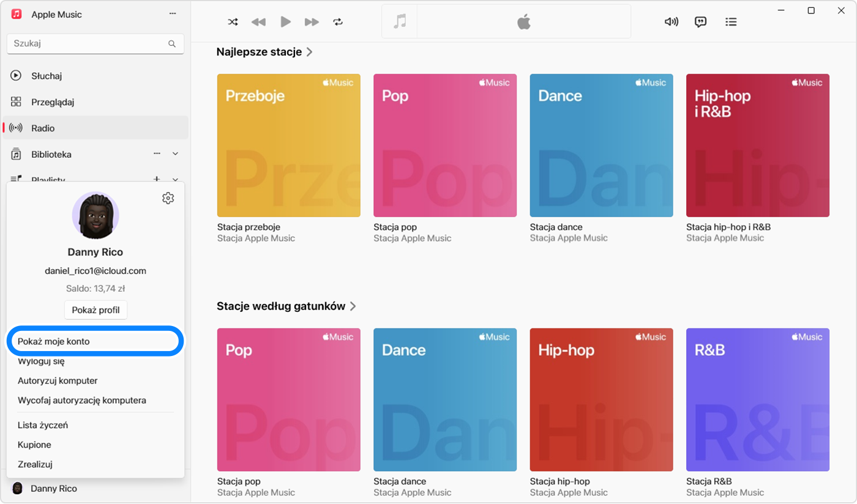Open Biblioteka in the sidebar

pos(51,154)
